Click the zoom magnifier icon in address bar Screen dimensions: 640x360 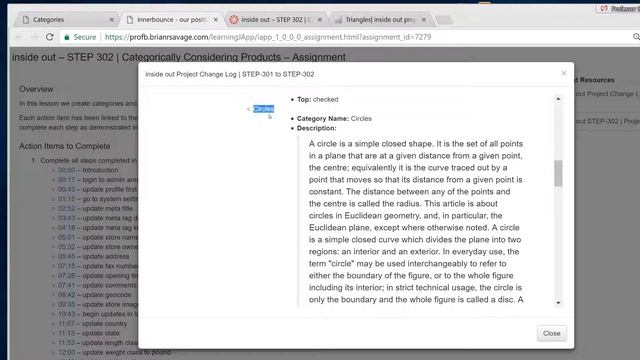[x=636, y=37]
